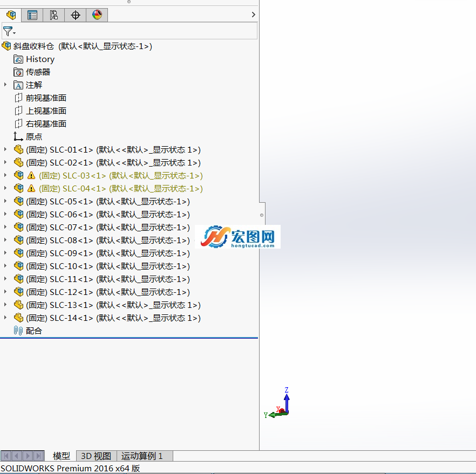
Task: Open the FeatureManager design tree tab
Action: point(11,15)
